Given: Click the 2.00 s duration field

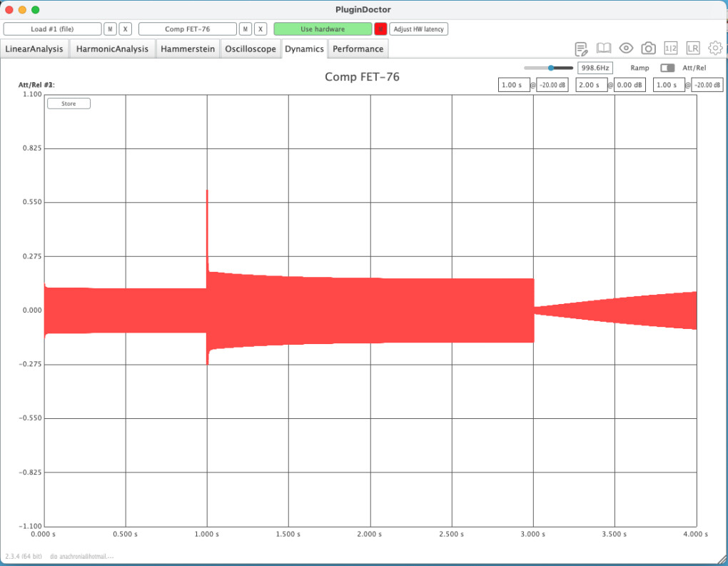Looking at the screenshot, I should [x=592, y=85].
